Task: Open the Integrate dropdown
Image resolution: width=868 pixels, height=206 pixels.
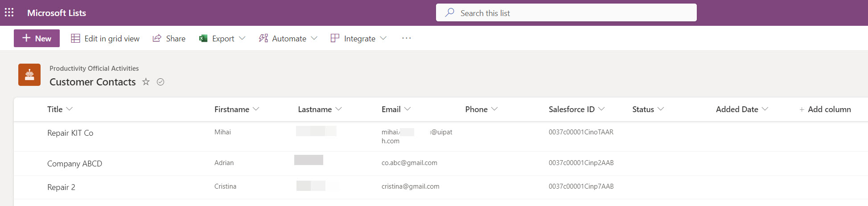Action: point(358,39)
